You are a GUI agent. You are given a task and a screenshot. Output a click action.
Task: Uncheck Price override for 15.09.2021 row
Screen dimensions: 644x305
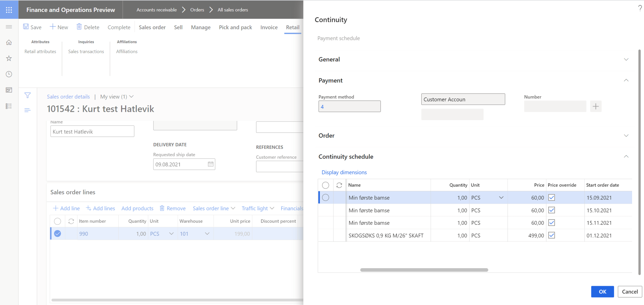click(x=552, y=198)
